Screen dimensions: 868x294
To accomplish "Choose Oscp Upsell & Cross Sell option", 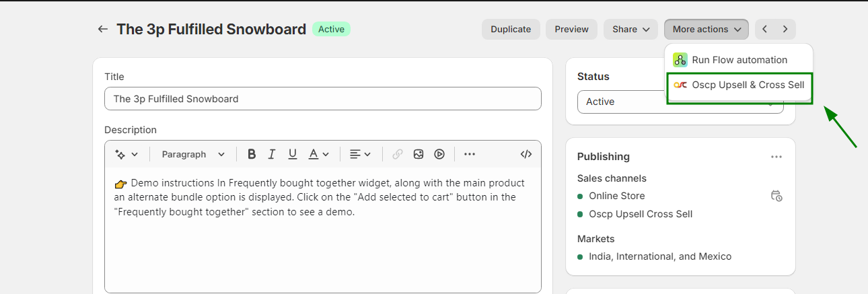I will 739,85.
